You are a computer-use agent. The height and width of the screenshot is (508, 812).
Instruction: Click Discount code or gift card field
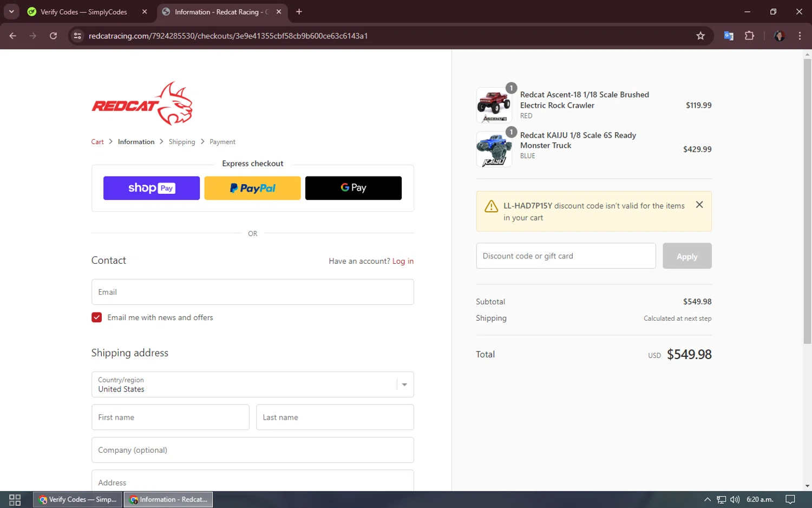[566, 256]
